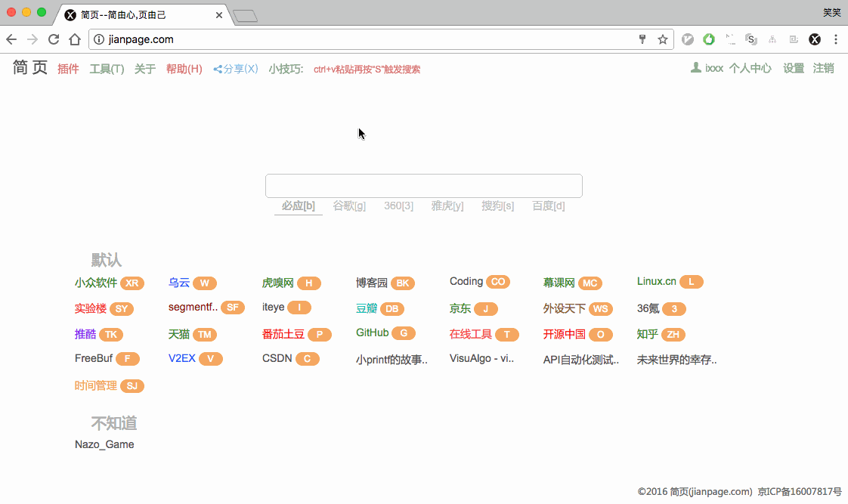Viewport: 848px width, 504px height.
Task: Open the 开源中国 bookmark
Action: coord(564,334)
